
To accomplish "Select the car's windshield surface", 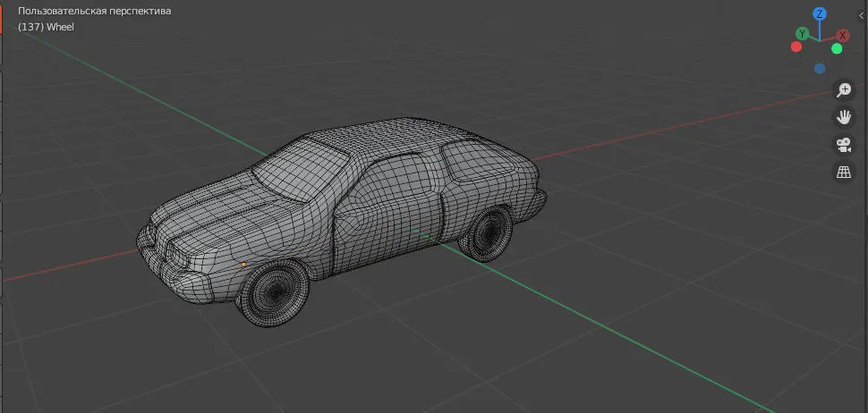I will (302, 169).
